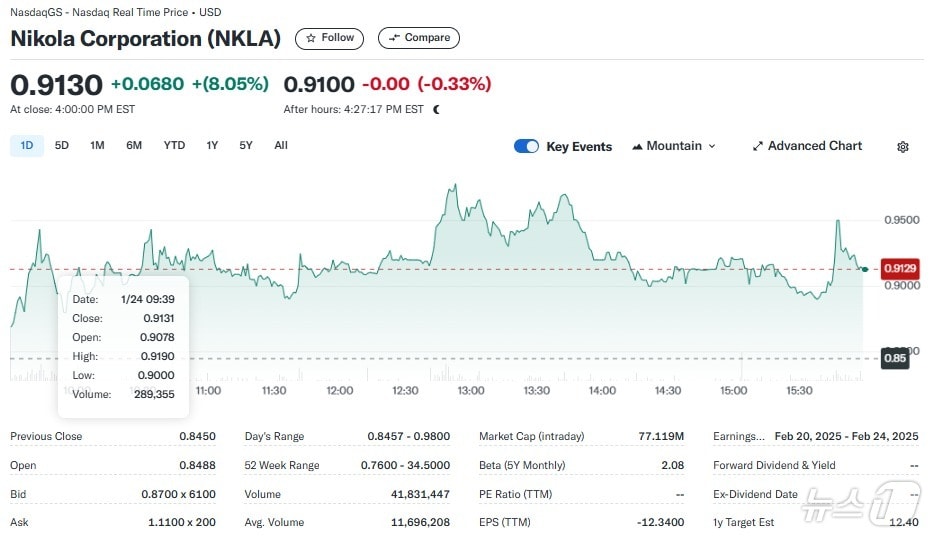Click the 0.9129 current price marker
This screenshot has width=931, height=538.
(x=899, y=268)
